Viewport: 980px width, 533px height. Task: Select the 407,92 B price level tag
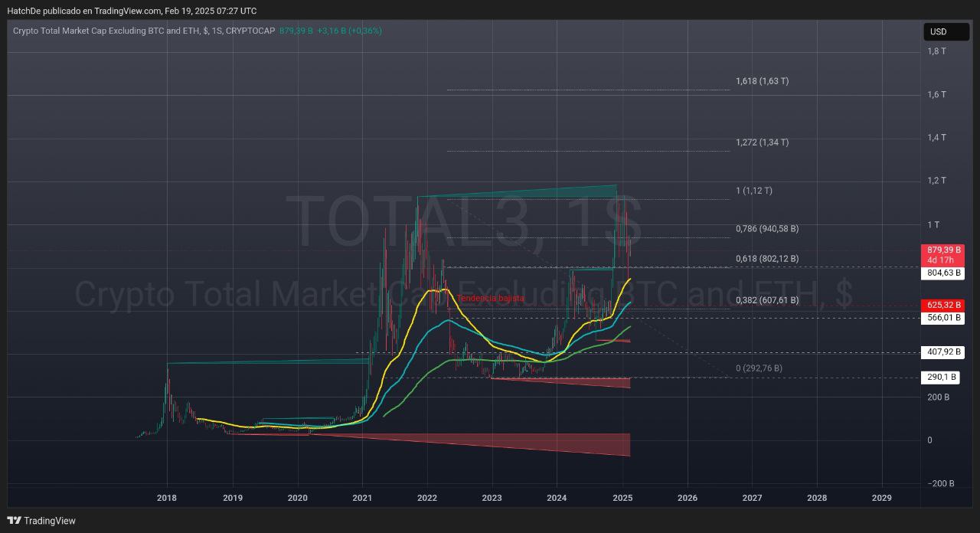943,353
